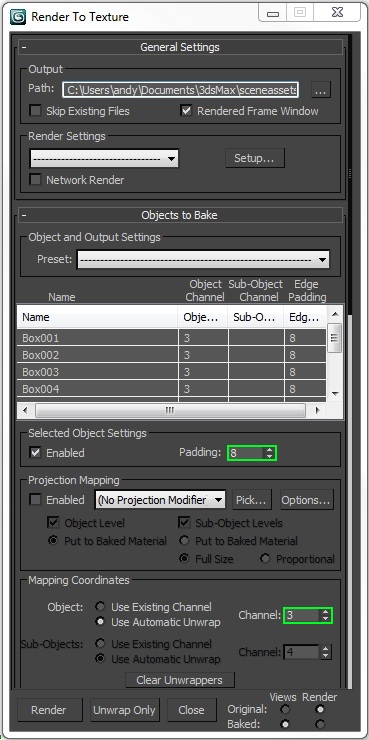369x740 pixels.
Task: Enable Projection Mapping checkbox
Action: (x=35, y=500)
